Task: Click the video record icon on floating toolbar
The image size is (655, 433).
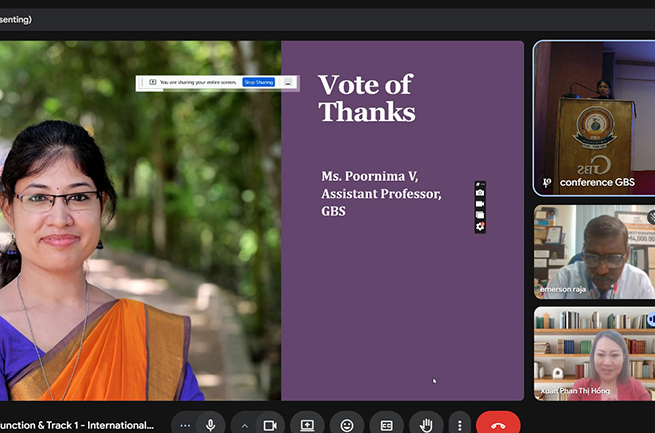Action: point(480,204)
